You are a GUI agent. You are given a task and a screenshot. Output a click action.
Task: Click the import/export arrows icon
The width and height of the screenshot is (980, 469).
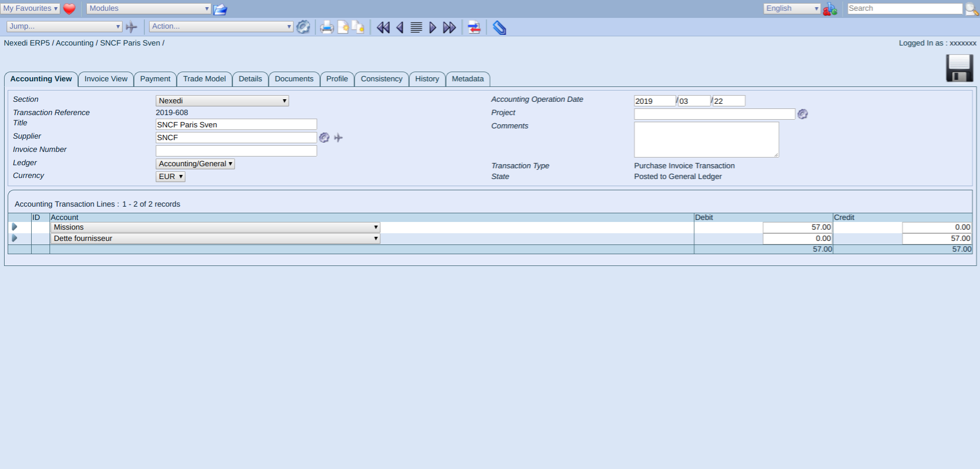click(474, 28)
